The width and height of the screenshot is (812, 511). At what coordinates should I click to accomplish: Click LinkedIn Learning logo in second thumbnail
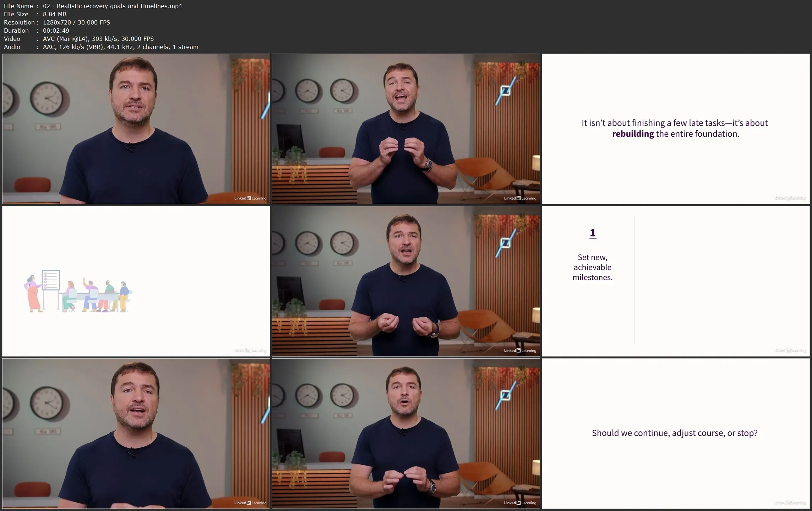(x=520, y=198)
